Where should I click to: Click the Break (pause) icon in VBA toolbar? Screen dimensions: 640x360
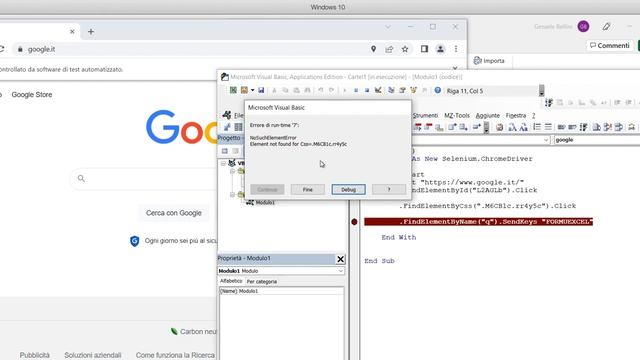coord(356,90)
